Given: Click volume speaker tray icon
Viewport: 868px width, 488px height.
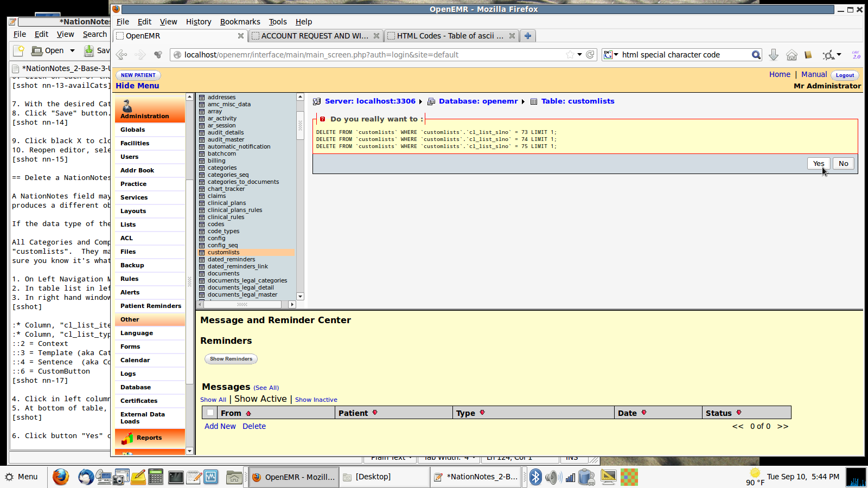Looking at the screenshot, I should pos(553,477).
